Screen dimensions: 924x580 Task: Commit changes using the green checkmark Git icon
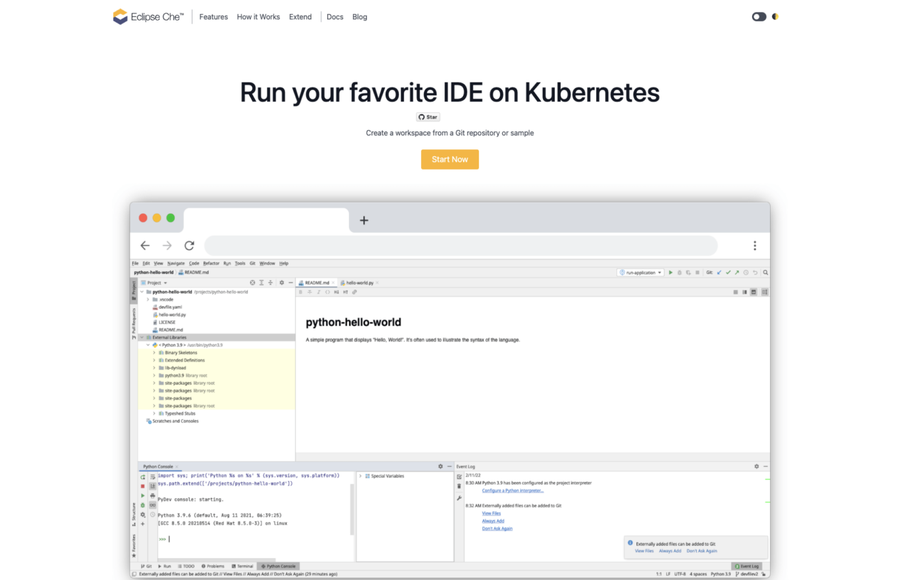coord(728,272)
